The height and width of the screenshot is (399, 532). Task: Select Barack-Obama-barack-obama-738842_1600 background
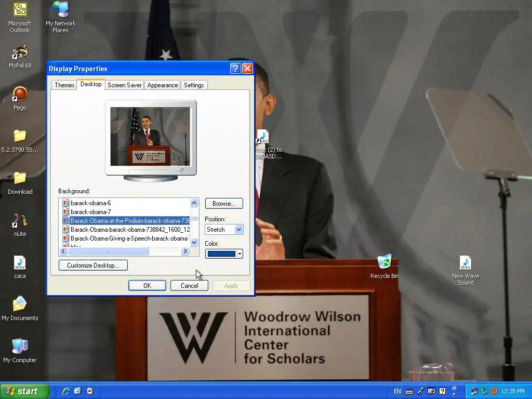pos(126,229)
